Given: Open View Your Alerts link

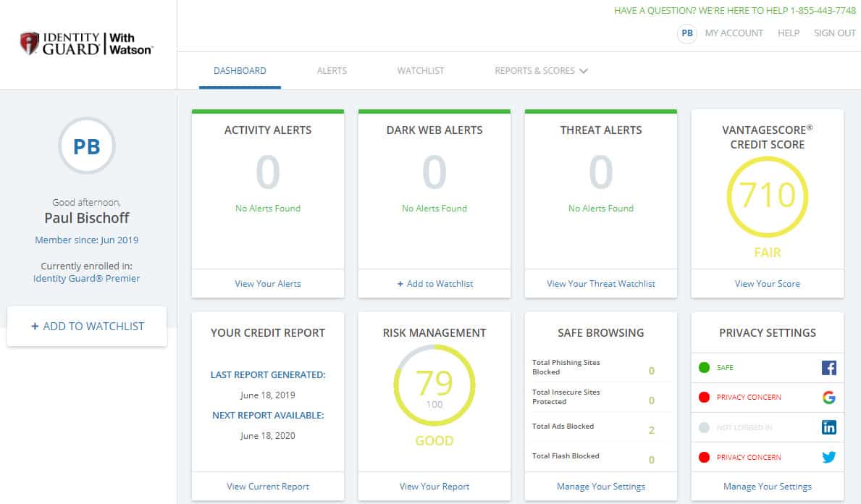Looking at the screenshot, I should (x=268, y=284).
